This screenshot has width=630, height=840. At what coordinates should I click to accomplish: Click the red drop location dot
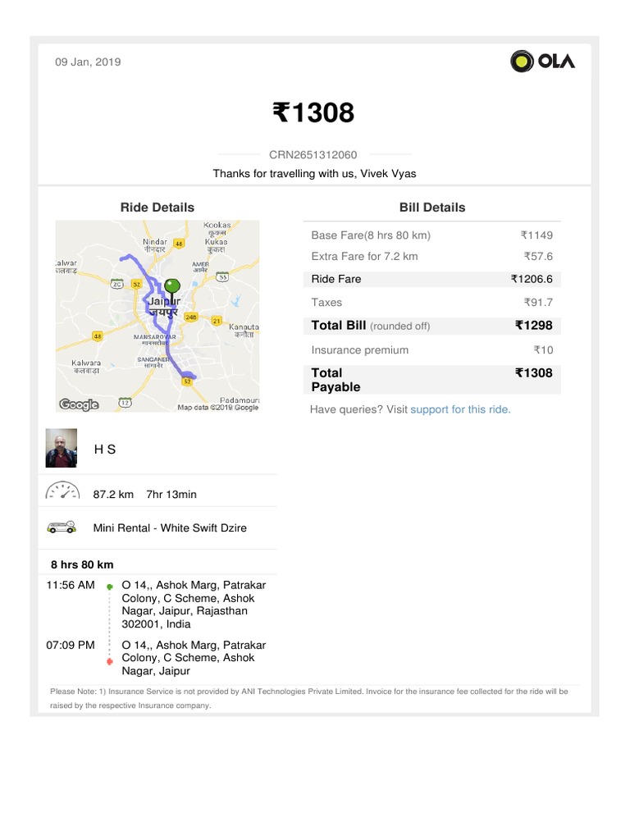coord(109,661)
